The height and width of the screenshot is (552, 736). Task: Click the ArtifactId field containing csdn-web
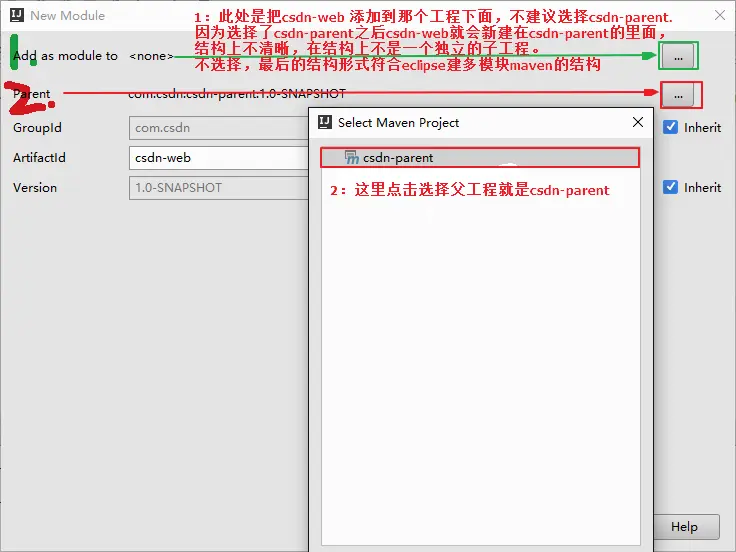pyautogui.click(x=219, y=158)
